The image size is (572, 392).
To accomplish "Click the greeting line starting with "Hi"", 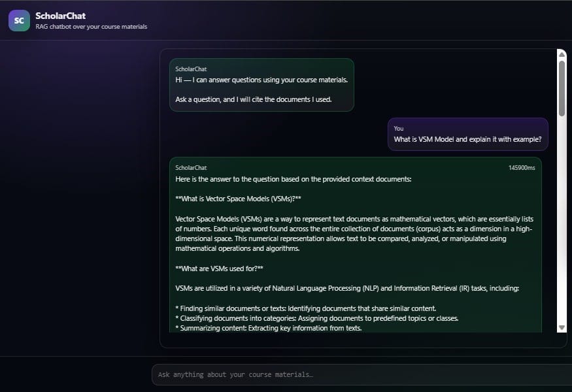I will point(261,80).
